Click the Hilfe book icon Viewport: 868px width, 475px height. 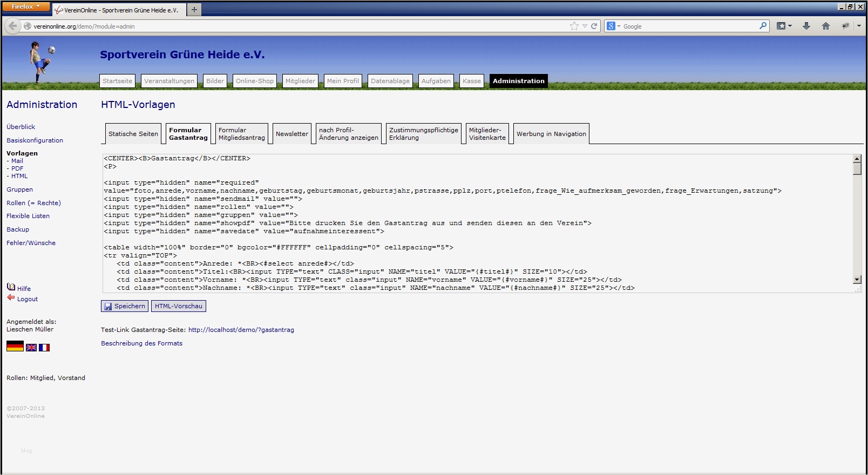click(11, 287)
